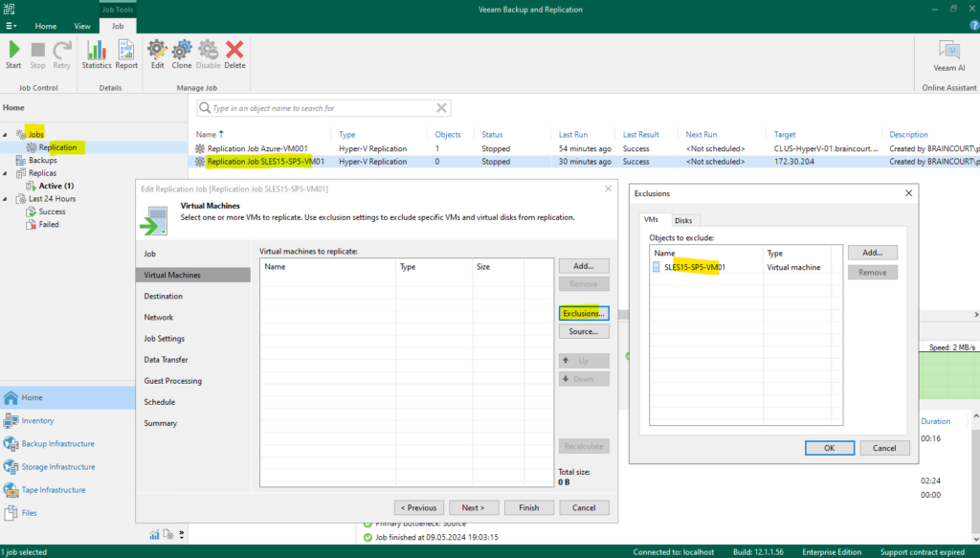Sort jobs by the Name column header

(x=206, y=134)
